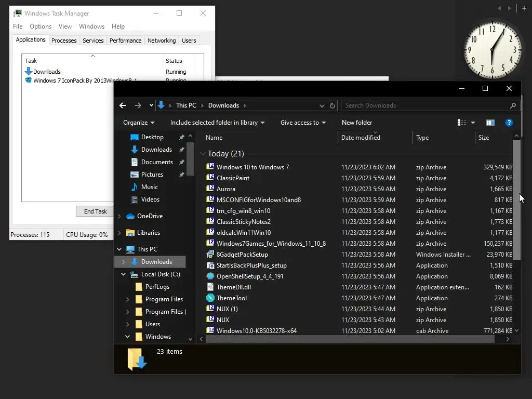532x399 pixels.
Task: Select the NUX (1) zip icon
Action: point(210,309)
